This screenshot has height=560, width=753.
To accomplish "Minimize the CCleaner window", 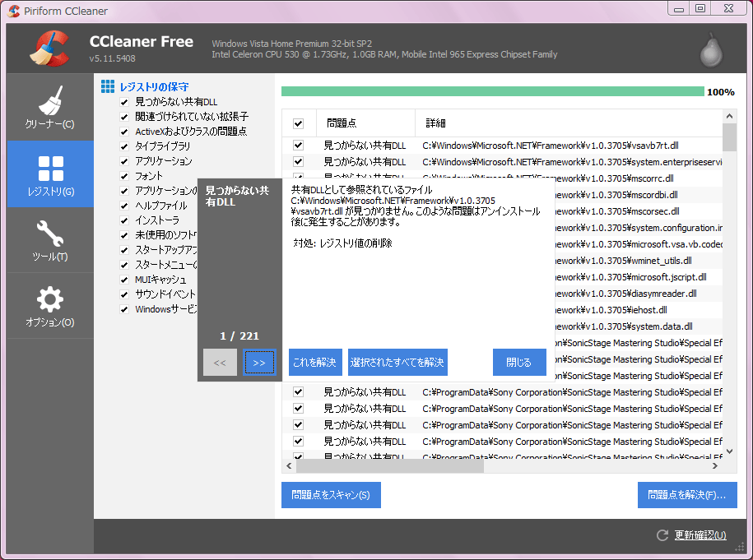I will (x=679, y=9).
